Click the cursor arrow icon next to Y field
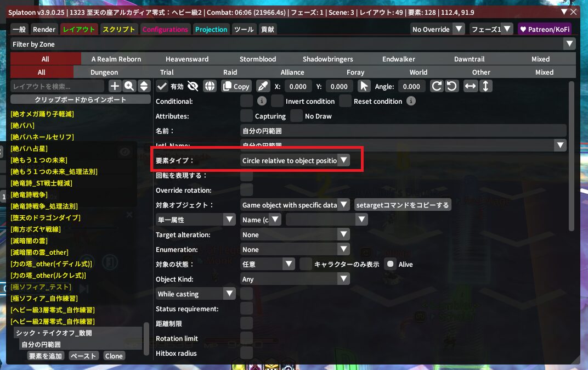This screenshot has height=370, width=588. [x=364, y=86]
